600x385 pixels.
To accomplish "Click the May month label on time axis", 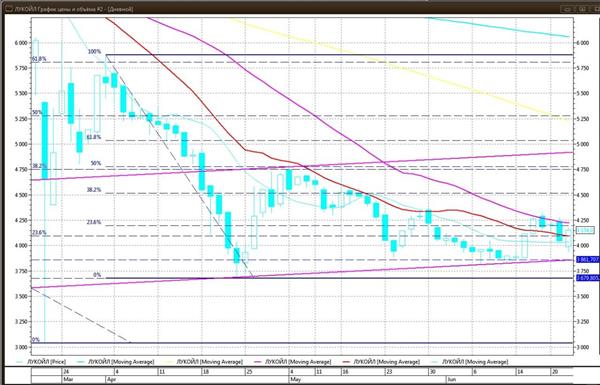I will point(295,380).
